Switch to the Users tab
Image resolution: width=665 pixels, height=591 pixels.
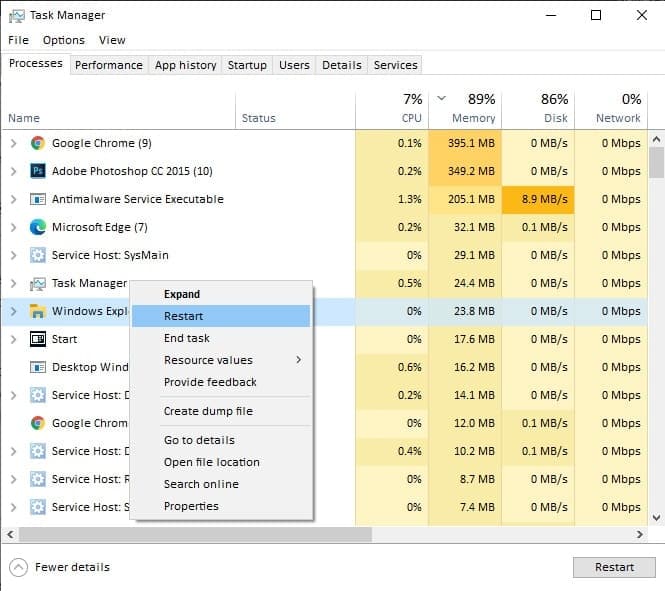pyautogui.click(x=294, y=65)
